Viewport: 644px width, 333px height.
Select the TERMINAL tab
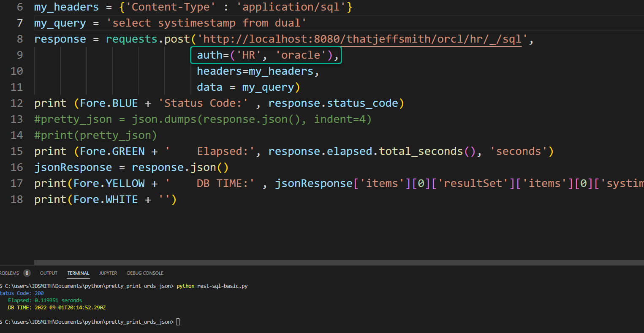pyautogui.click(x=78, y=273)
